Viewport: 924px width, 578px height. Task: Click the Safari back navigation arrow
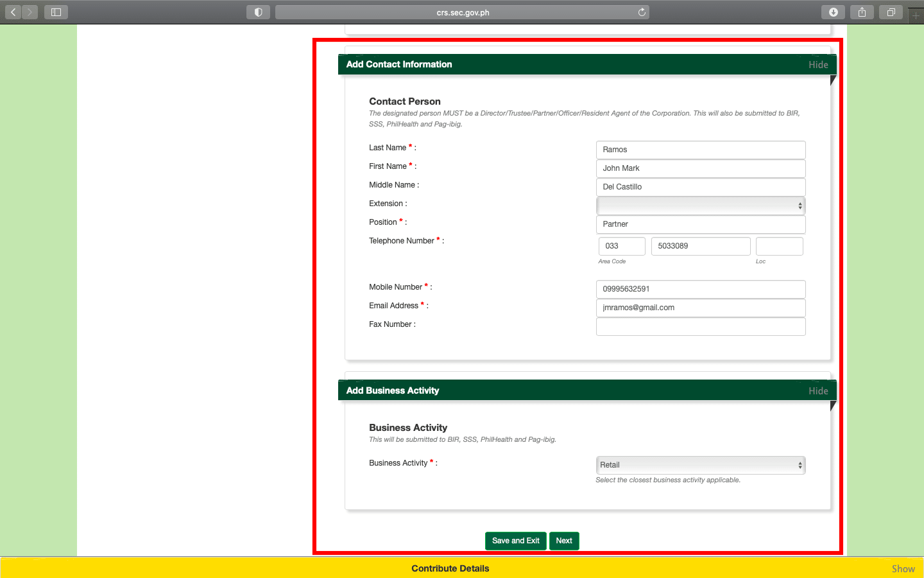(x=13, y=12)
